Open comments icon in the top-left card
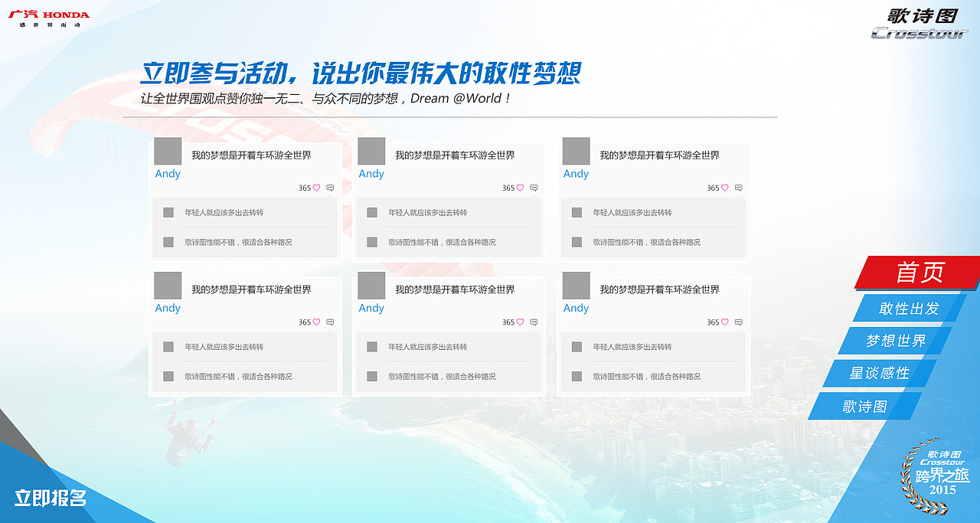 coord(330,188)
